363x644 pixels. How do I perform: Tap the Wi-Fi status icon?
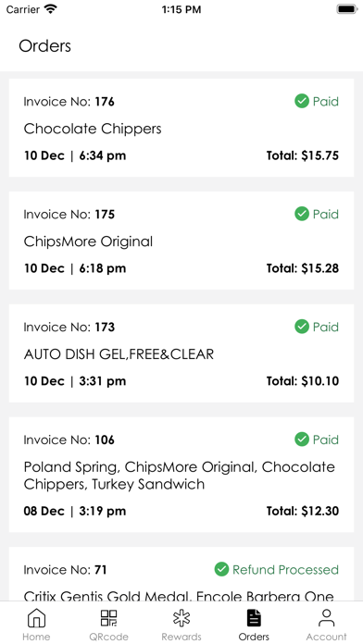51,9
